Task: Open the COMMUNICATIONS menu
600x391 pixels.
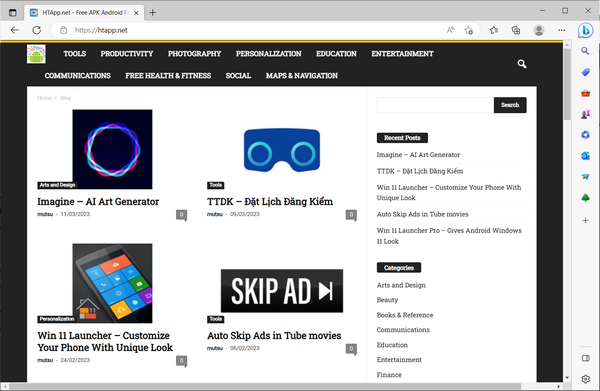Action: tap(78, 76)
